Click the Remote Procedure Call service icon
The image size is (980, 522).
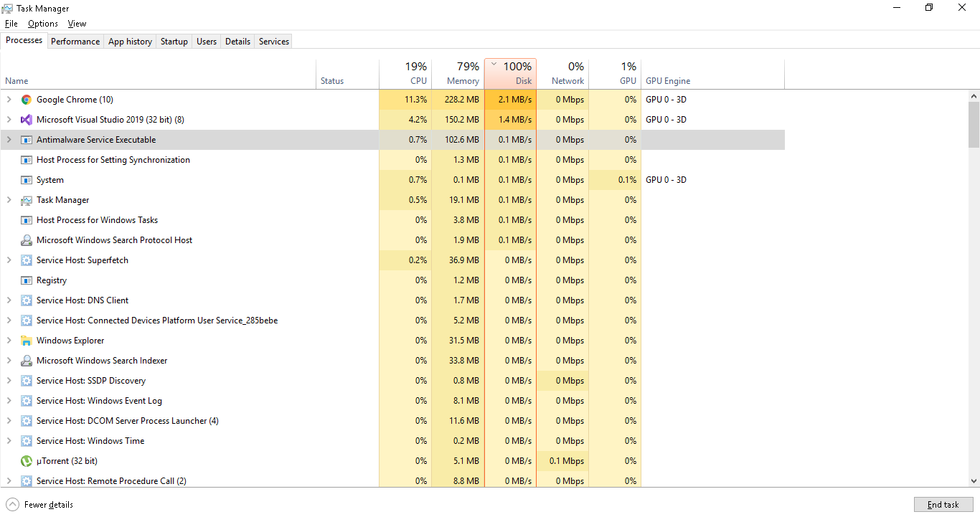point(27,481)
